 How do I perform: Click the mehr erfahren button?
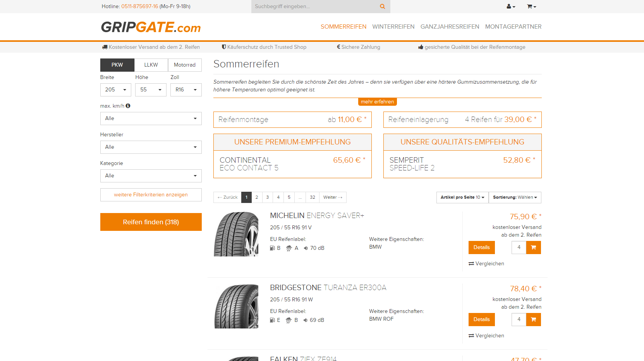[378, 102]
